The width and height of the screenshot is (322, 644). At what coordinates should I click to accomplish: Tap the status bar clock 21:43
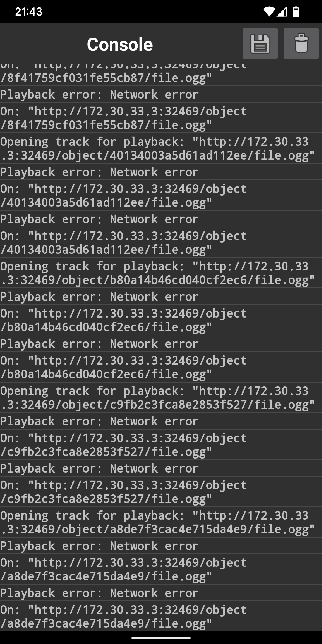[29, 12]
